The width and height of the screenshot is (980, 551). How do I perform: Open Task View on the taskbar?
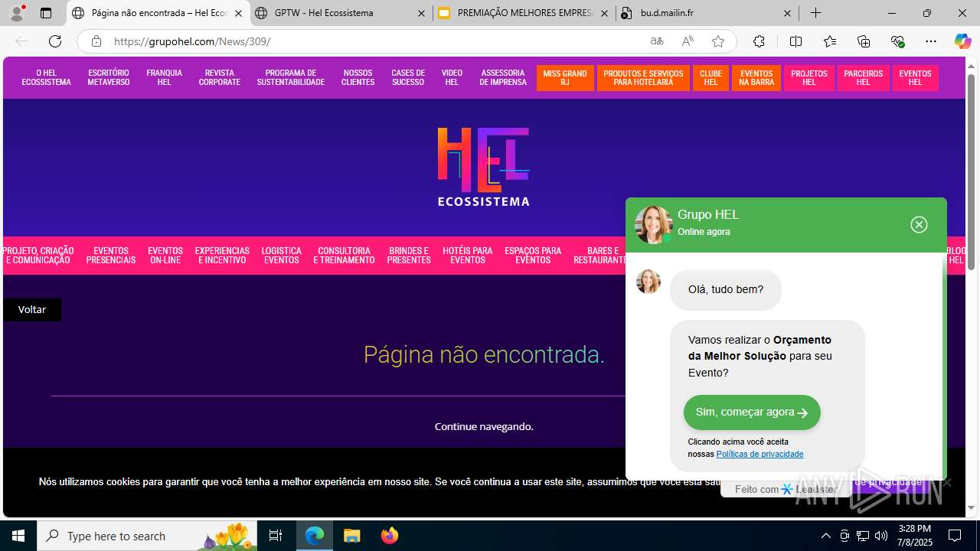click(x=276, y=536)
